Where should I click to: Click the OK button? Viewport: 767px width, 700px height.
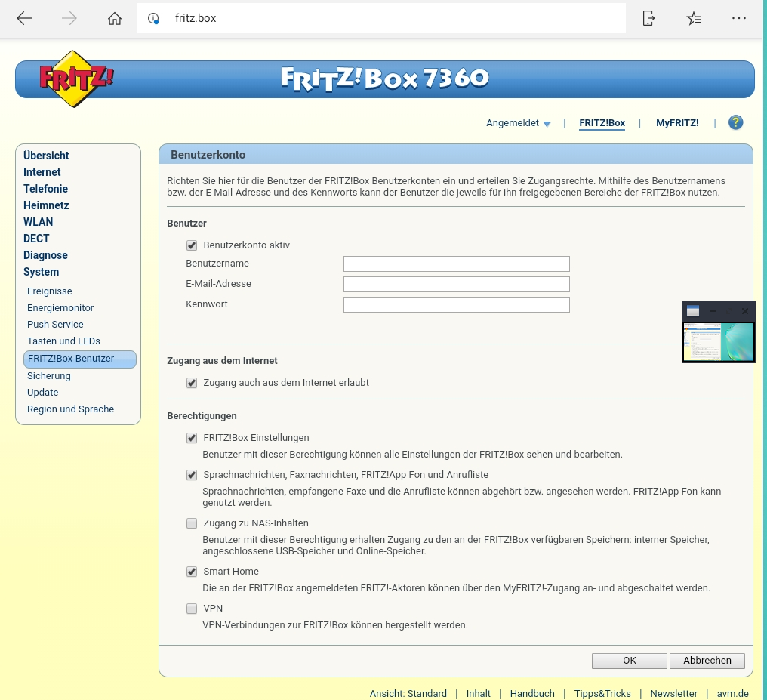[x=629, y=661]
